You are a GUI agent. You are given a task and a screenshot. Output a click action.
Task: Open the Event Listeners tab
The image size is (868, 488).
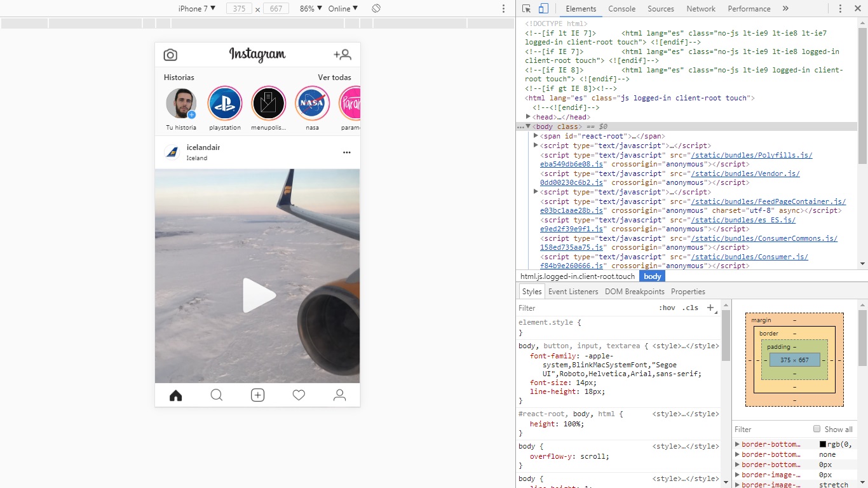(x=573, y=292)
